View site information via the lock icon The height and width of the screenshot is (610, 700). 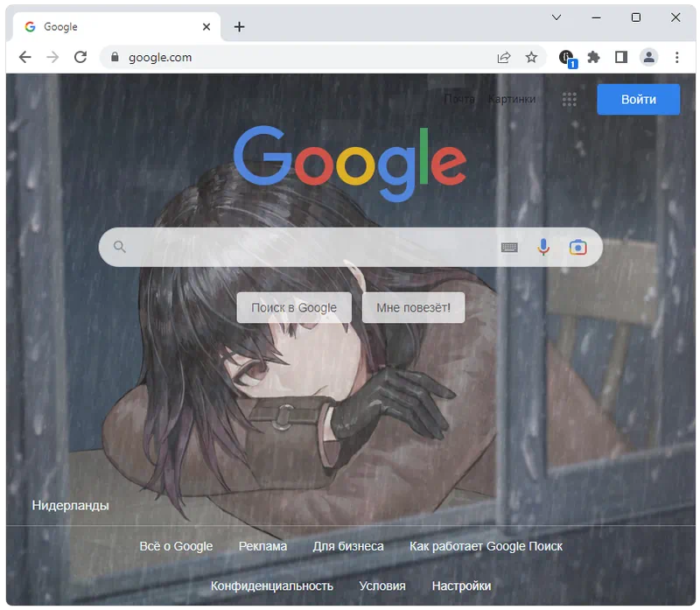[115, 57]
